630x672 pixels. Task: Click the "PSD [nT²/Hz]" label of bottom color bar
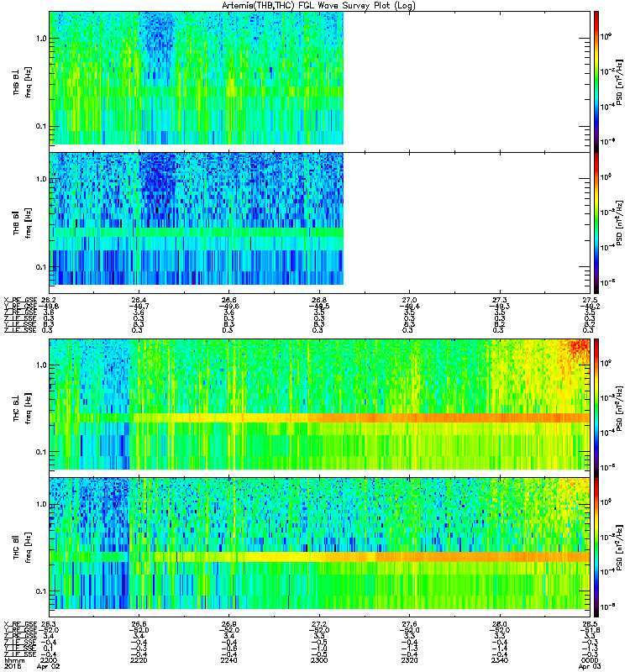pos(619,548)
